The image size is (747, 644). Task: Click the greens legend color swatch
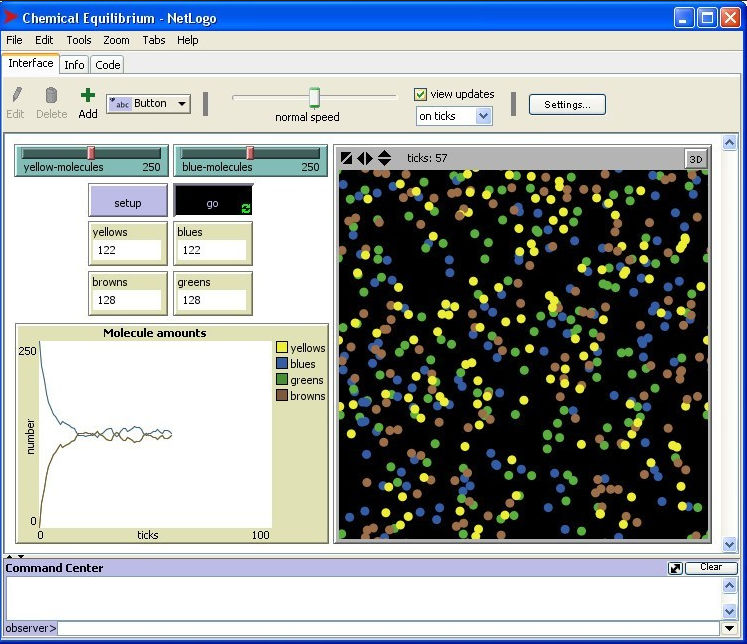point(282,379)
